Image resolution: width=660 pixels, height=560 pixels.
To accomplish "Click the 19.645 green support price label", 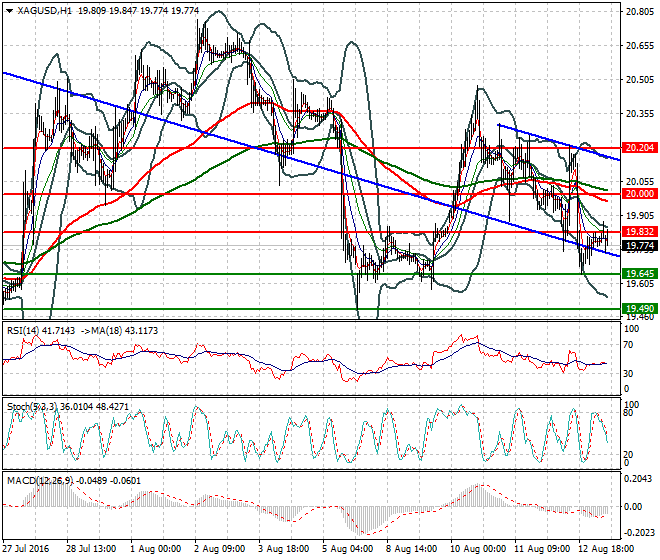I will tap(640, 274).
